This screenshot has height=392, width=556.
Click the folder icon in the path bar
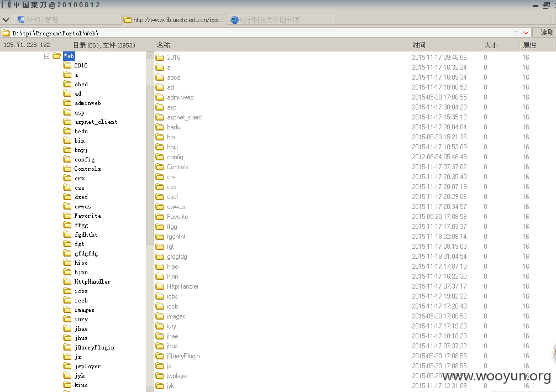click(x=6, y=33)
